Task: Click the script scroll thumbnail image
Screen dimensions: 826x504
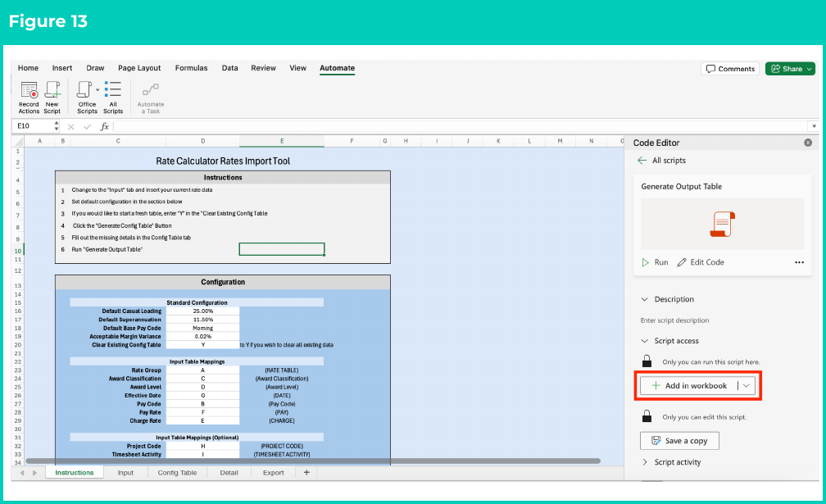Action: tap(722, 224)
